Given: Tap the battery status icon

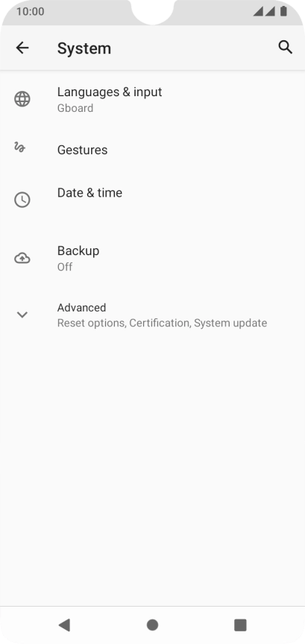Looking at the screenshot, I should click(x=283, y=11).
